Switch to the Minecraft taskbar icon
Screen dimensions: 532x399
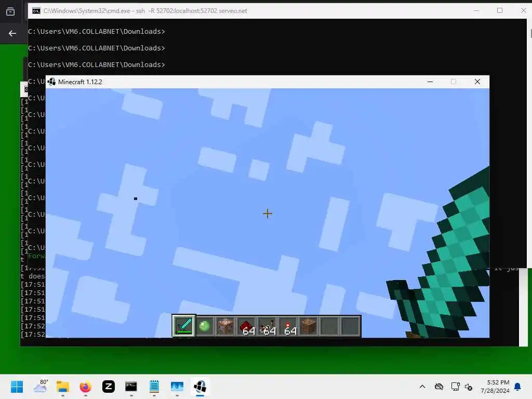pyautogui.click(x=200, y=387)
